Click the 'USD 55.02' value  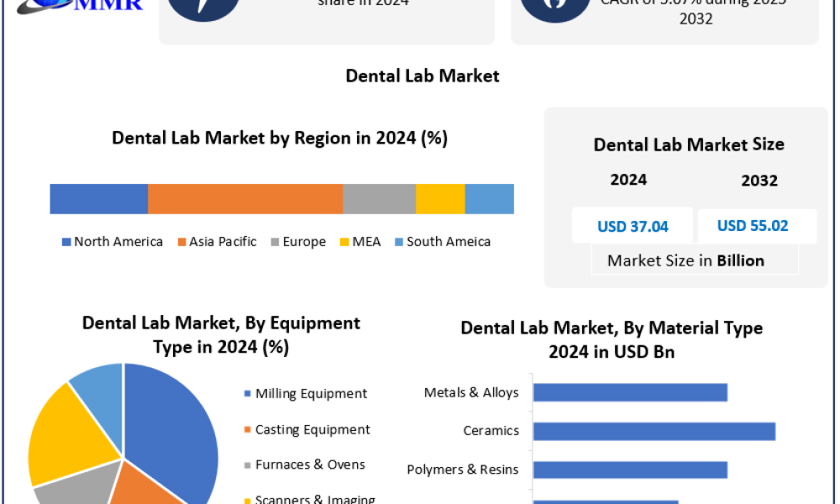pos(753,225)
